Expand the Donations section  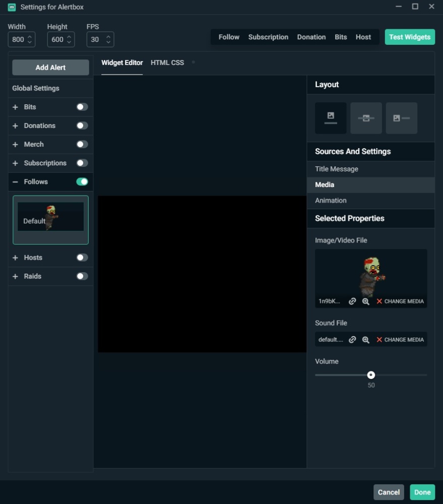15,125
